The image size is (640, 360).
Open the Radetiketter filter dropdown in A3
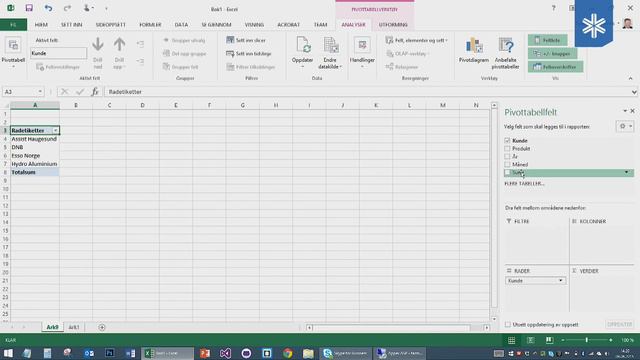[56, 131]
